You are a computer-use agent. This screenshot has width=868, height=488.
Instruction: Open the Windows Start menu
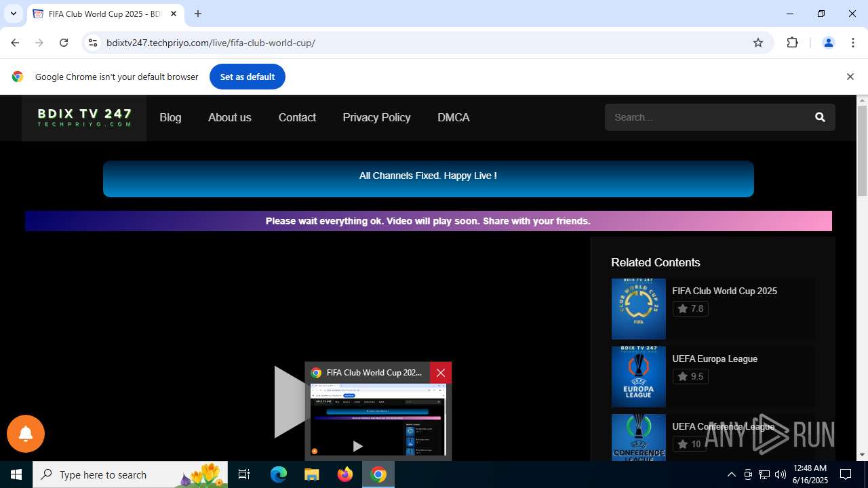(x=16, y=474)
